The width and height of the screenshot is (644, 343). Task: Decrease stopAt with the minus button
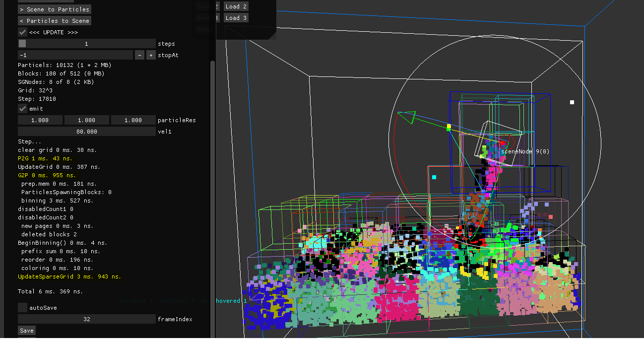139,55
